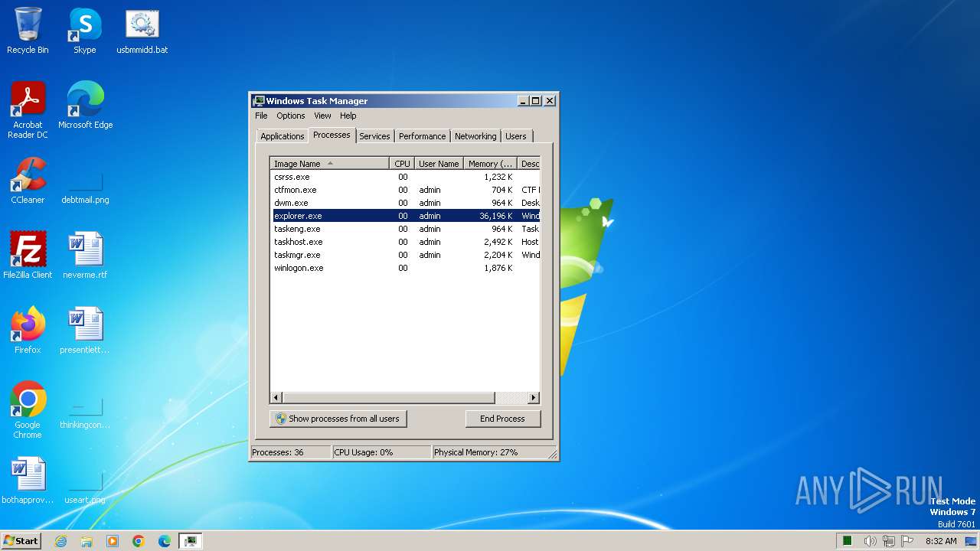
Task: Open the View menu
Action: coord(322,116)
